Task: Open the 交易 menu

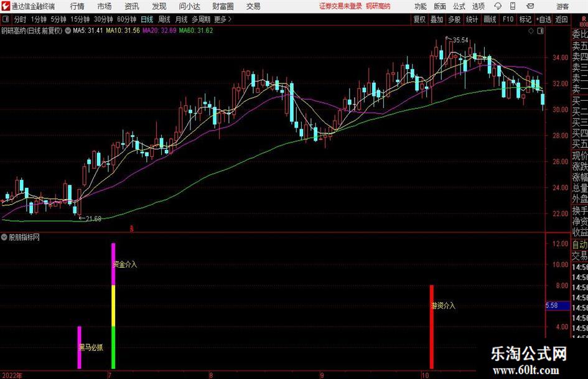Action: tap(253, 6)
